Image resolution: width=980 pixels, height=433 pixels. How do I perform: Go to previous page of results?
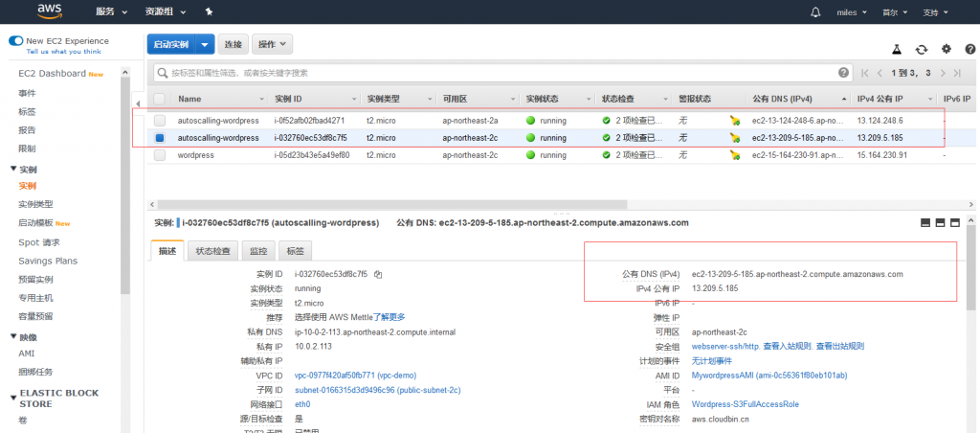880,73
